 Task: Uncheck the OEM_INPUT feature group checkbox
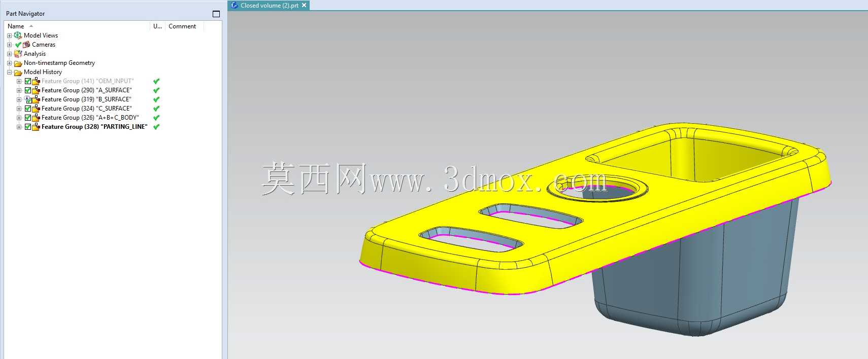(28, 81)
